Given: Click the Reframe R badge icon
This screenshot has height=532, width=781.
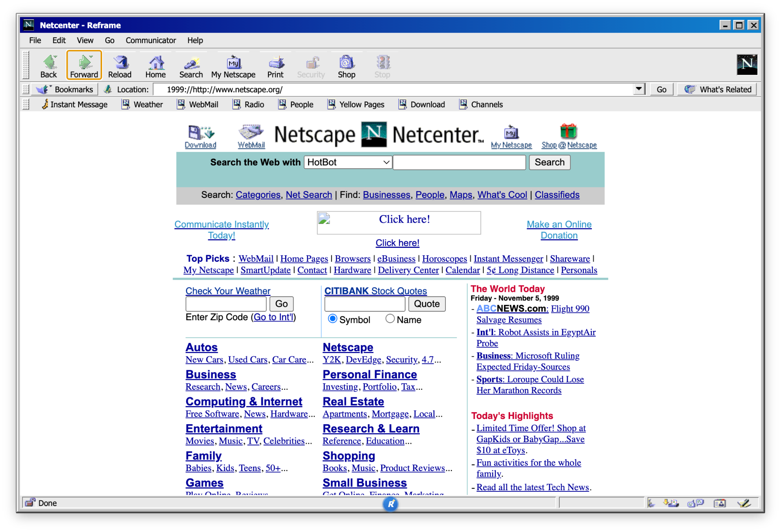Looking at the screenshot, I should [390, 504].
